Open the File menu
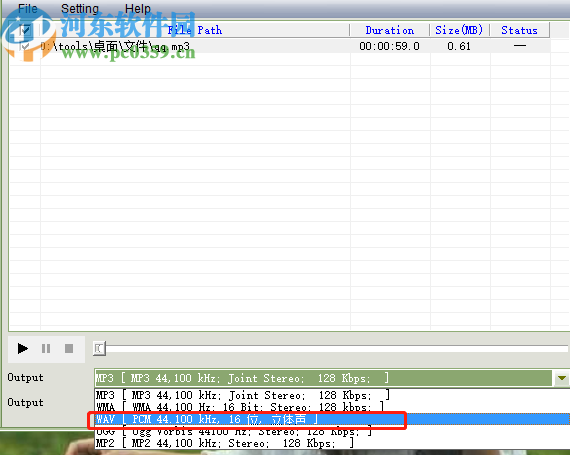Screen dimensions: 570x455 click(28, 8)
